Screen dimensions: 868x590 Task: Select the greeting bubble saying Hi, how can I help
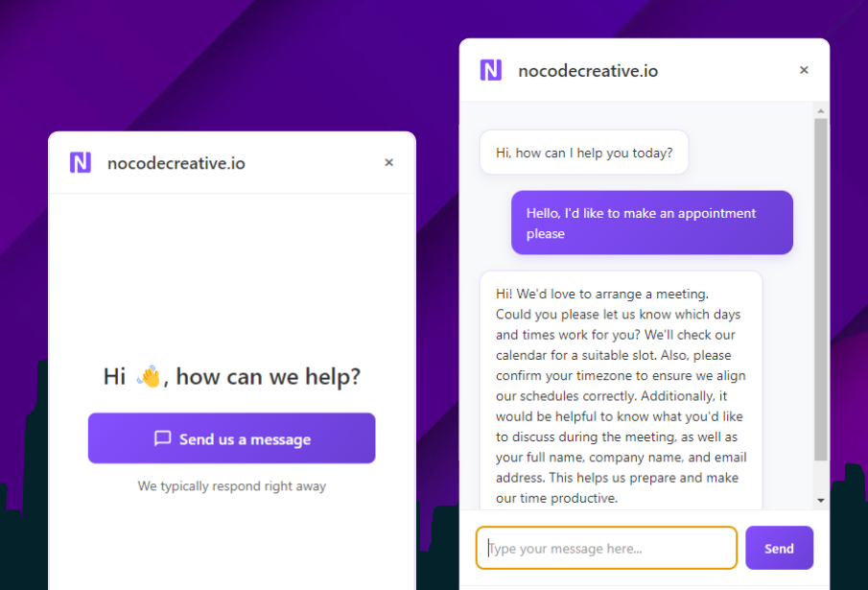click(583, 152)
